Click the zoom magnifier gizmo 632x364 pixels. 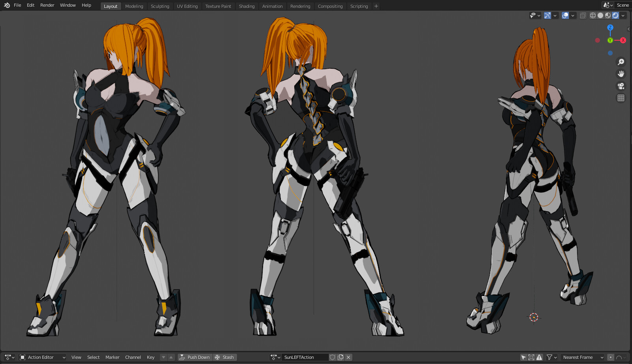[621, 62]
